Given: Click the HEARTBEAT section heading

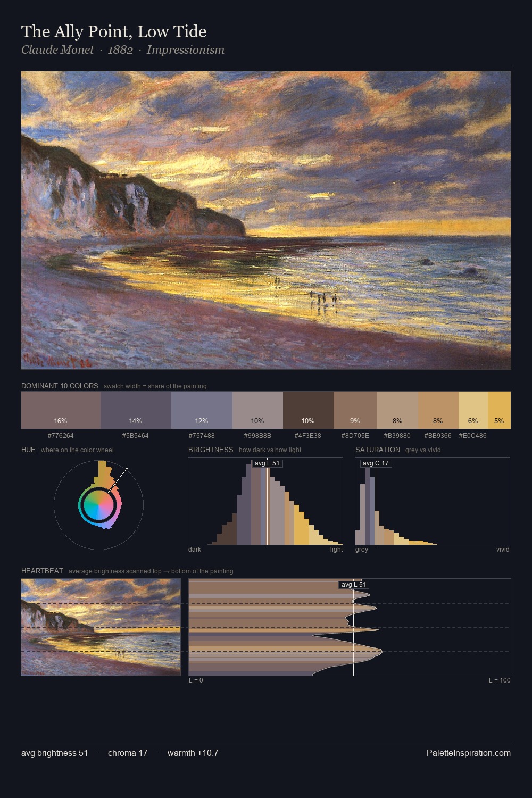Looking at the screenshot, I should (x=42, y=571).
